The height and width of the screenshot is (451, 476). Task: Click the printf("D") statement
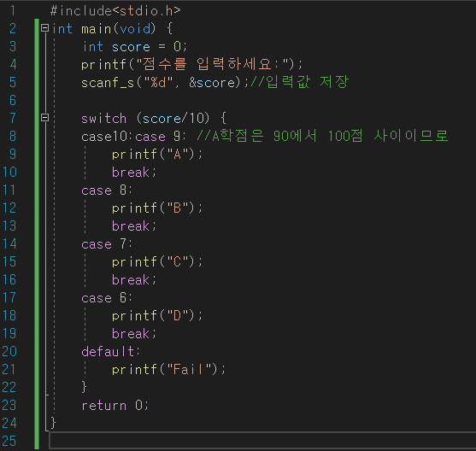pyautogui.click(x=157, y=316)
